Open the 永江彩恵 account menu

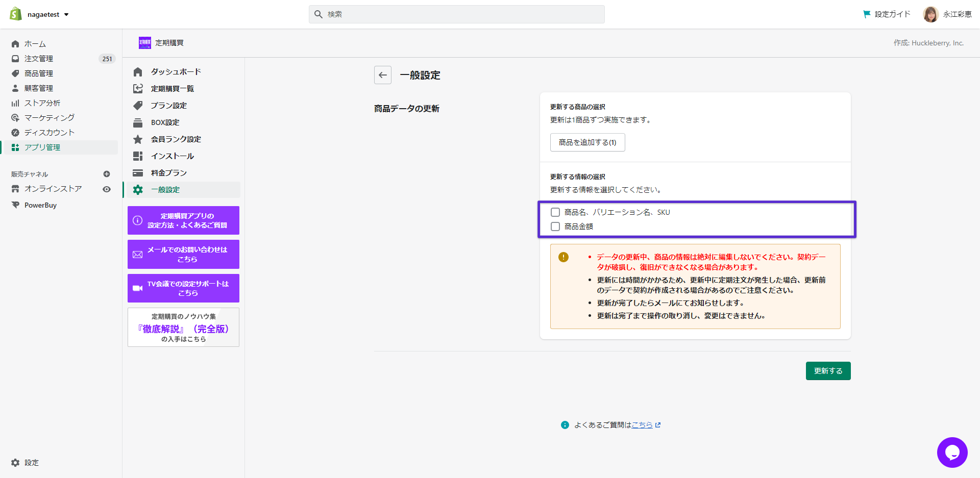click(947, 14)
